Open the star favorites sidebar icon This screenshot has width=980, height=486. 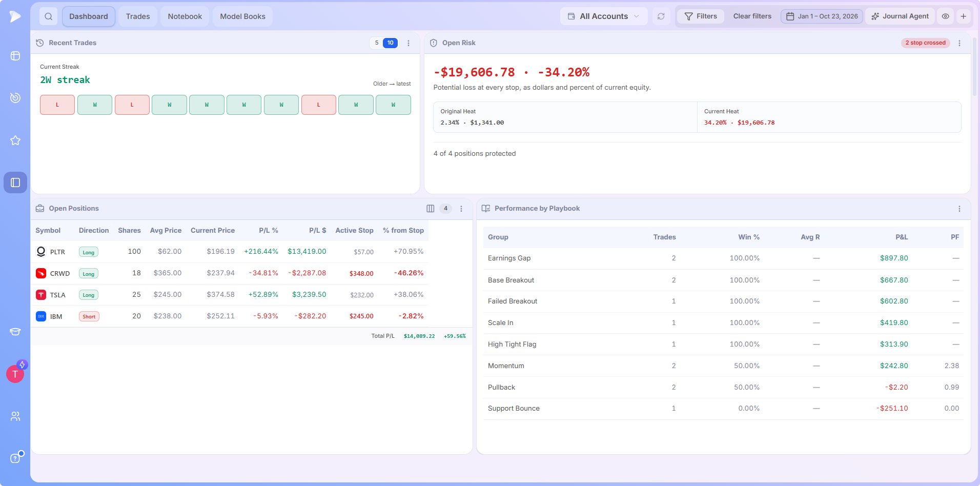15,140
